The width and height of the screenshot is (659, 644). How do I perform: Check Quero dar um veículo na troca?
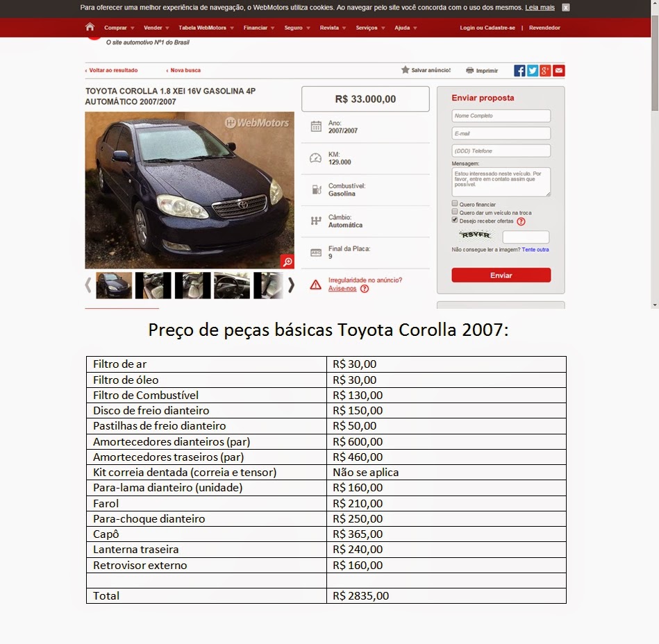click(x=454, y=212)
